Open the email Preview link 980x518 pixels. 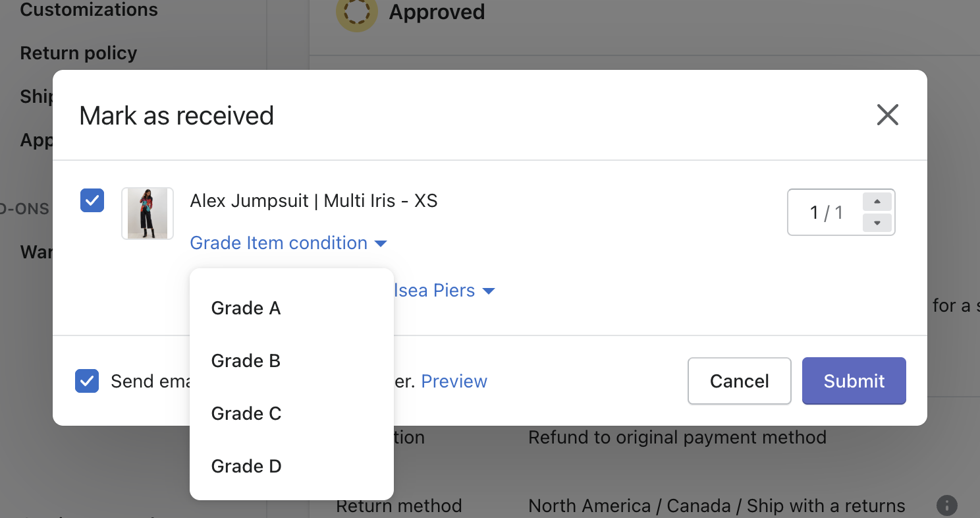(x=454, y=381)
